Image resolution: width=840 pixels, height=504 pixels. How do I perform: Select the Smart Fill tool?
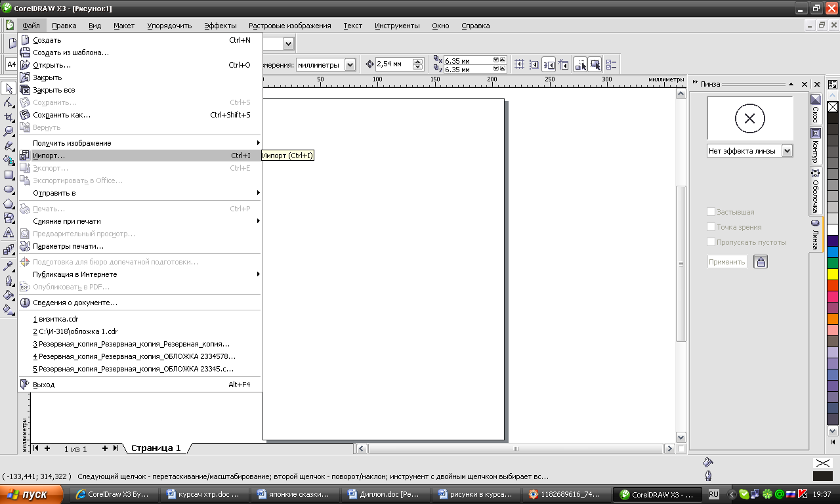click(9, 160)
